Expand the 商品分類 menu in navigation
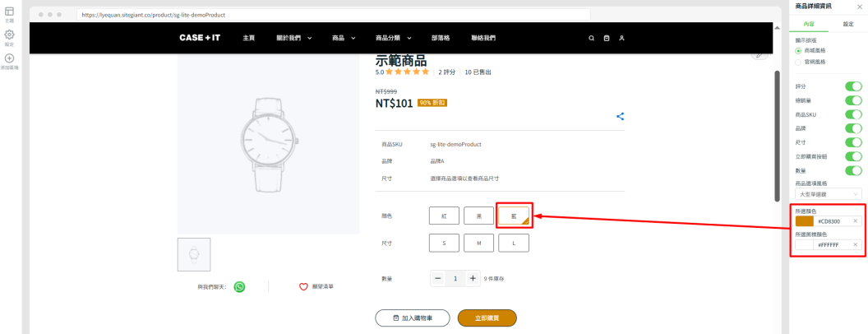This screenshot has width=868, height=334. (394, 38)
